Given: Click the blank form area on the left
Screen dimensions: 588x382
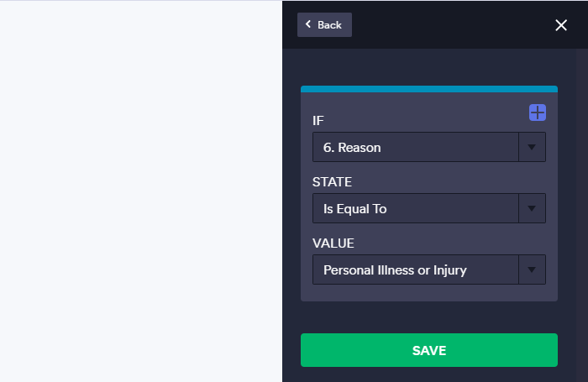Looking at the screenshot, I should (141, 191).
